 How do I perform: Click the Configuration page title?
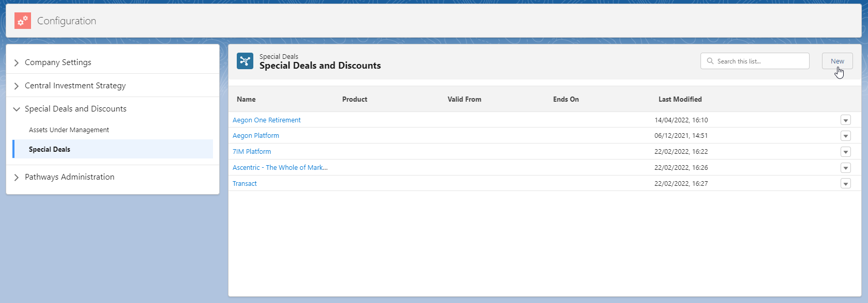tap(67, 21)
